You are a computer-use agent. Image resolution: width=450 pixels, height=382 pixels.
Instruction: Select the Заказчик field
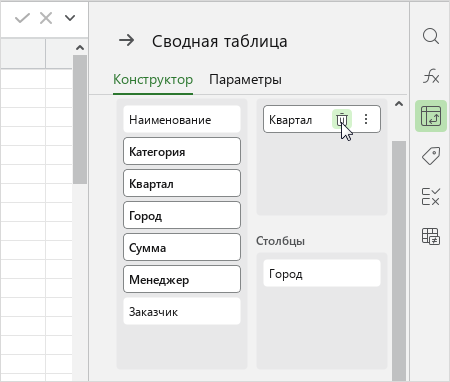pyautogui.click(x=182, y=311)
